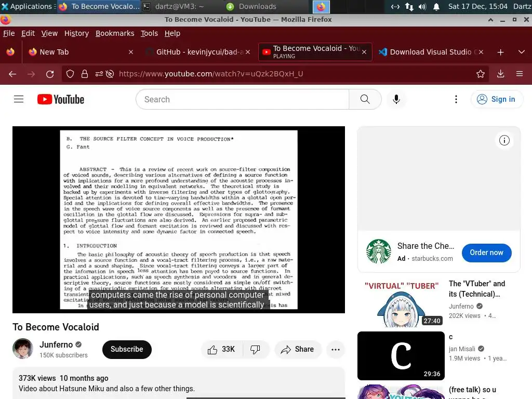Open the Tools menu
The width and height of the screenshot is (532, 399).
pos(149,33)
